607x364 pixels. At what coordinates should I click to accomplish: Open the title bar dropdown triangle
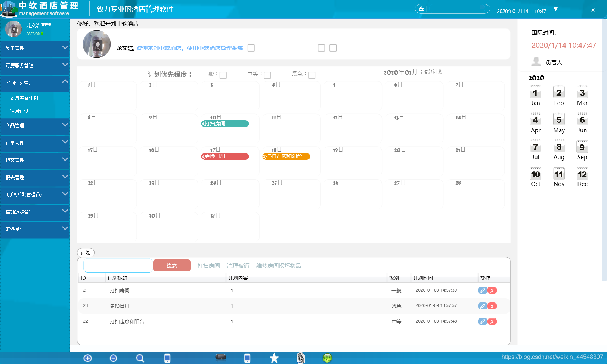555,9
